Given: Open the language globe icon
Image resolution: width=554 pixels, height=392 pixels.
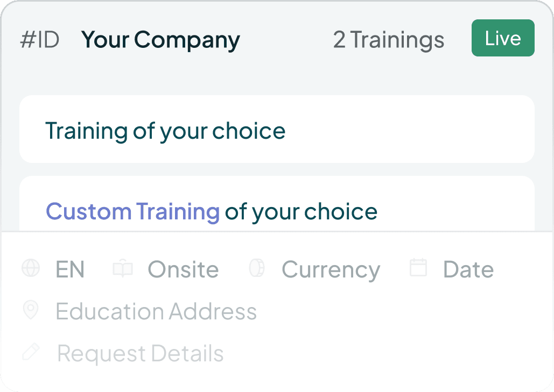Looking at the screenshot, I should click(31, 268).
